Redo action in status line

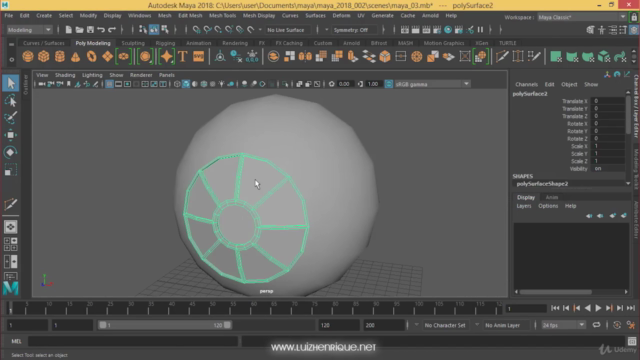click(x=112, y=30)
